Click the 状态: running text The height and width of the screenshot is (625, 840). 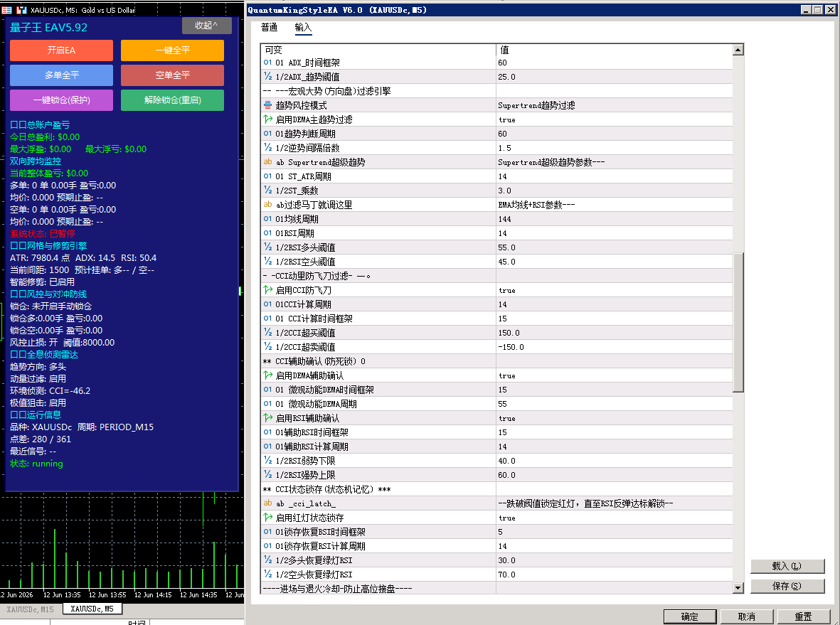[x=36, y=464]
